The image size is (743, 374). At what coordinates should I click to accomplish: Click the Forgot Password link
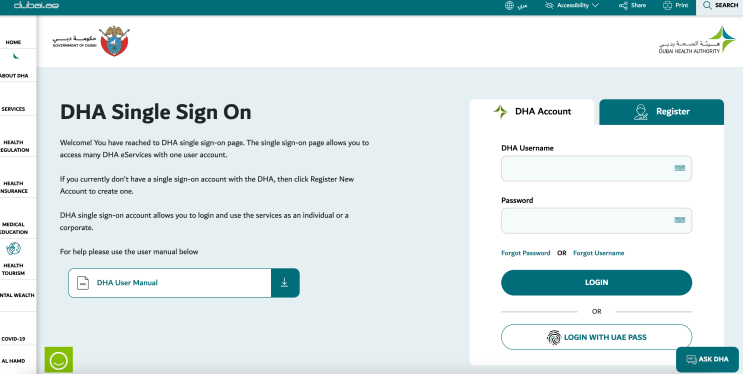[526, 253]
